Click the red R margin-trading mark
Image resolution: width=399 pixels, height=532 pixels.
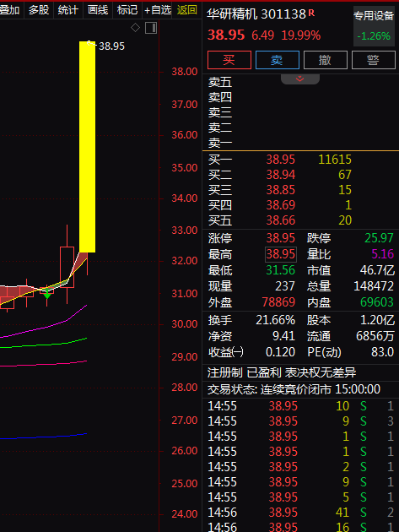(x=311, y=13)
